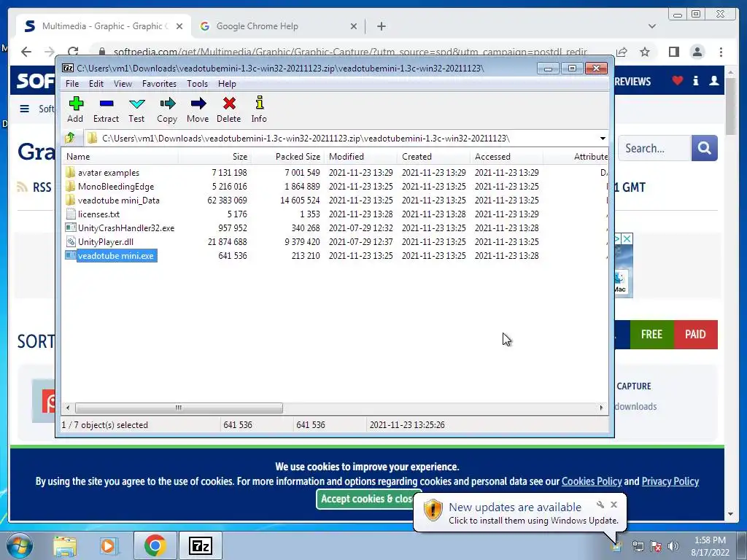Open a new Chrome tab
This screenshot has height=560, width=747.
381,26
